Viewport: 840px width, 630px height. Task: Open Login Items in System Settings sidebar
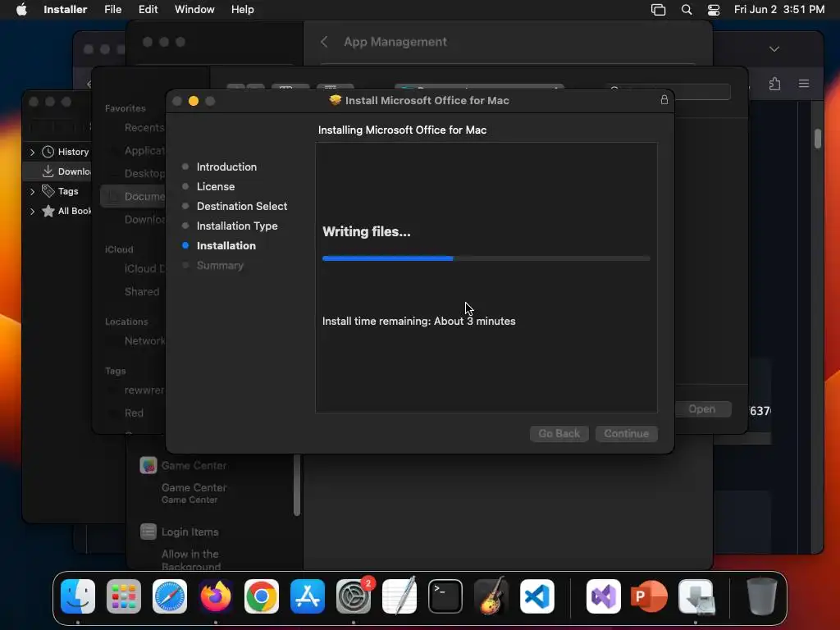(180, 532)
